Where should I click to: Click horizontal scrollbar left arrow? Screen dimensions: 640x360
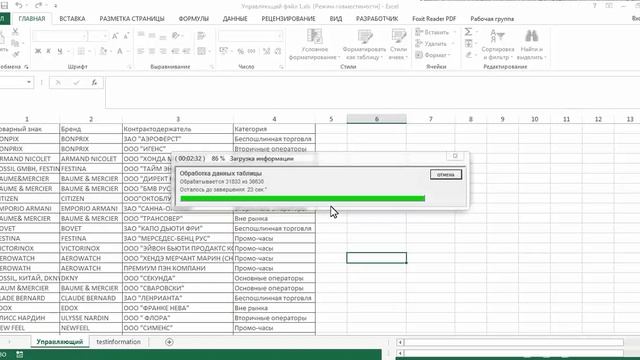tap(400, 342)
